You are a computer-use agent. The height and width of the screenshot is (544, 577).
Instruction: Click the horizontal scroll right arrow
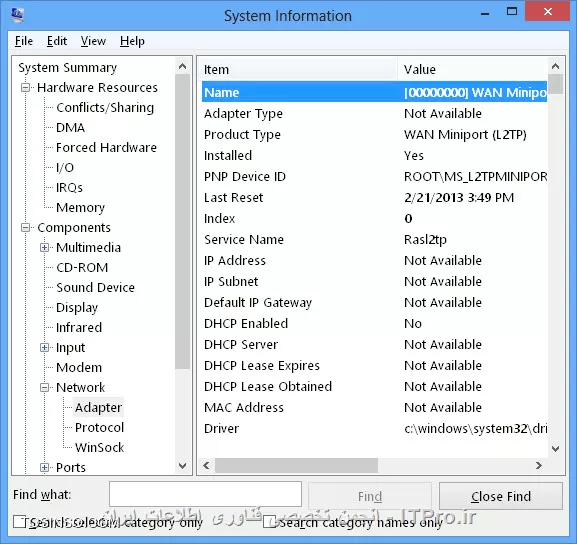[x=539, y=466]
